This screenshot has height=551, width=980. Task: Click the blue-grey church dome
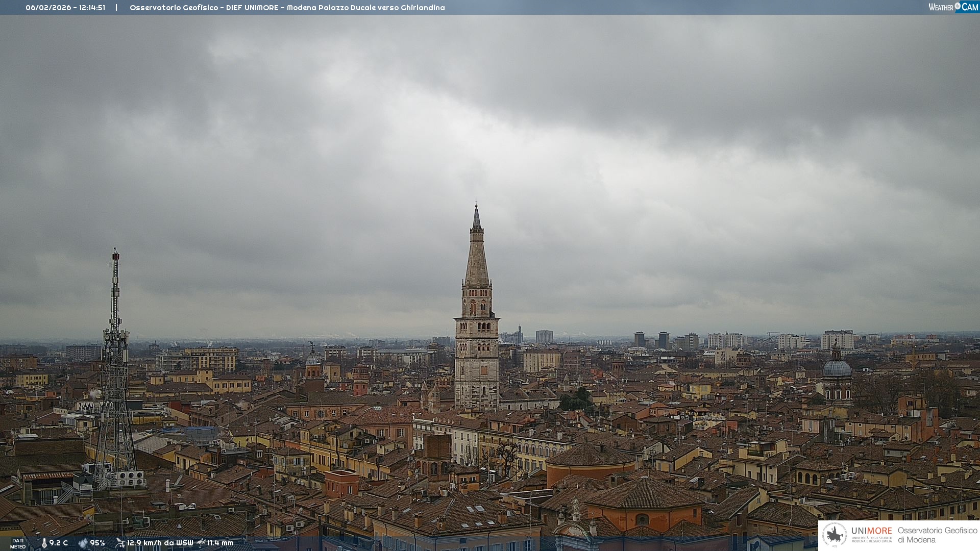[x=837, y=368]
